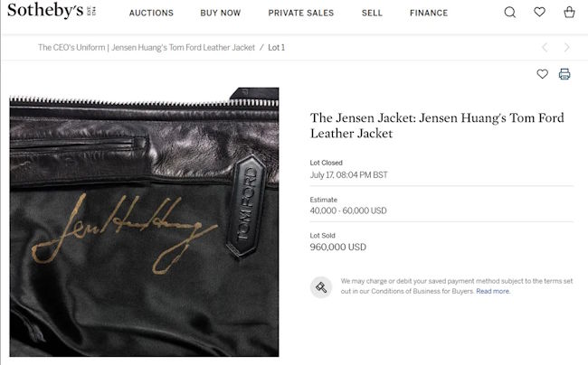Viewport: 588px width, 365px height.
Task: Open favorites heart in top navigation
Action: [539, 12]
